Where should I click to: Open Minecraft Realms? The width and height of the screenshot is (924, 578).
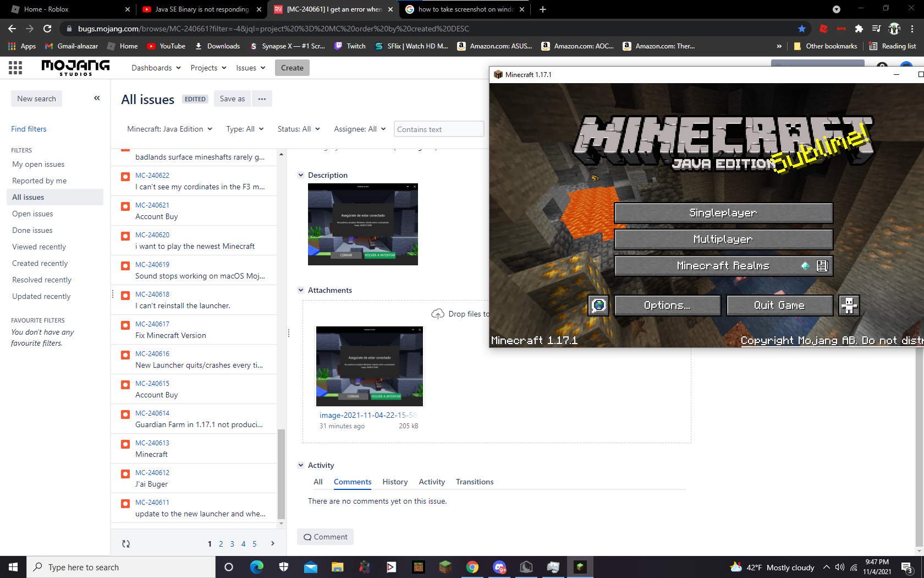pos(723,265)
